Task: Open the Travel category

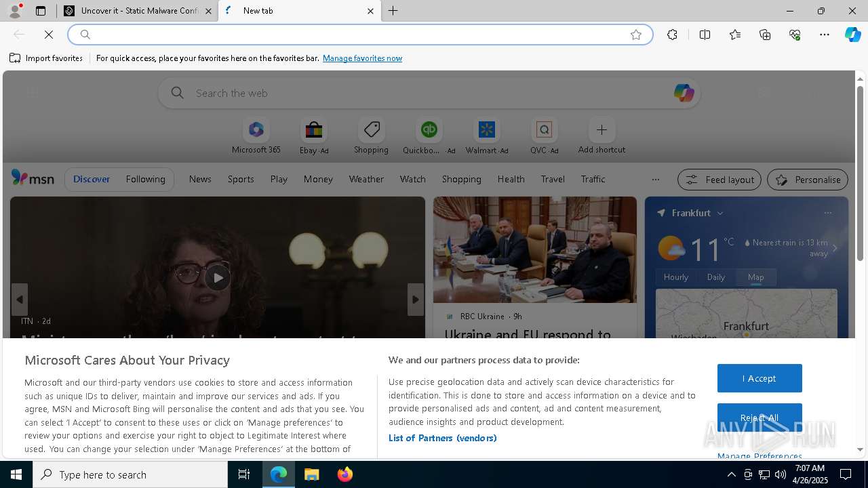Action: [553, 179]
